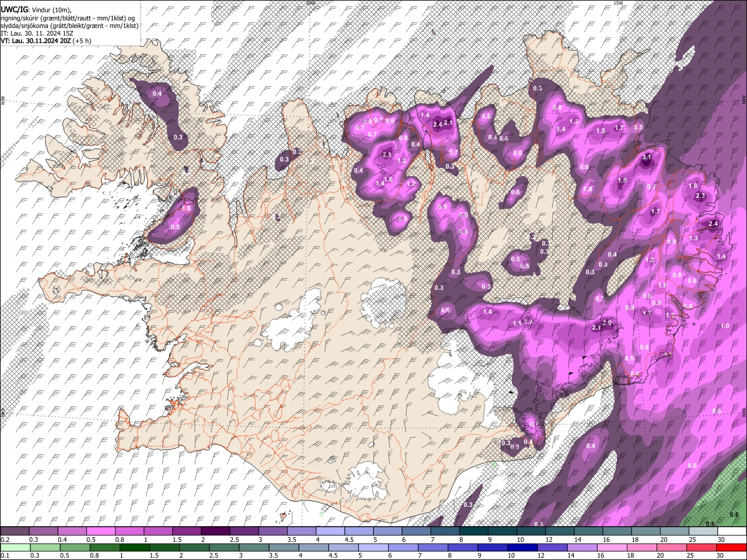Click the dark purple 0.2 snow legend swatch
This screenshot has height=560, width=747.
tap(15, 531)
